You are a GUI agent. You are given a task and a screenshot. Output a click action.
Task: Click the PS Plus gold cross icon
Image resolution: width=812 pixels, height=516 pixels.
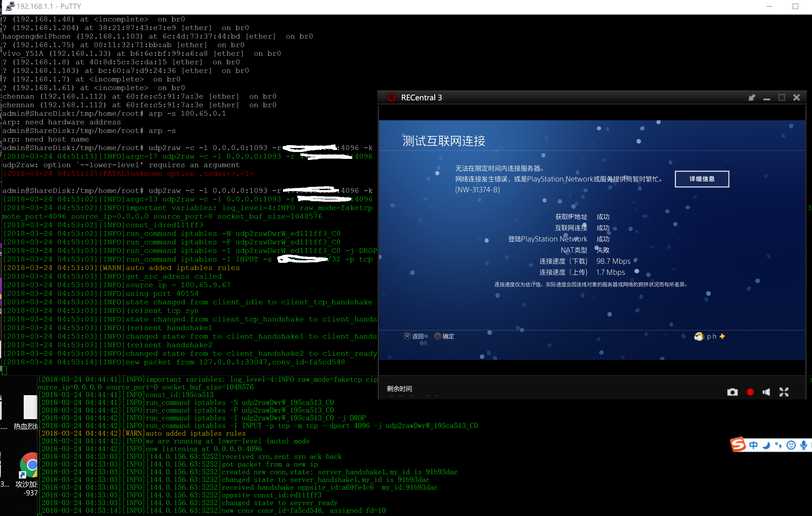(722, 336)
